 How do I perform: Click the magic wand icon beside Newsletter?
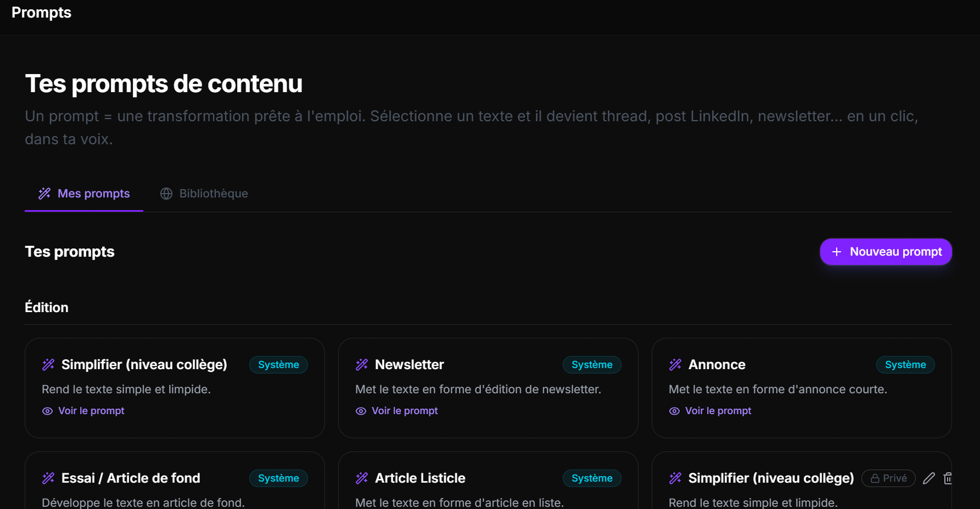click(x=362, y=365)
